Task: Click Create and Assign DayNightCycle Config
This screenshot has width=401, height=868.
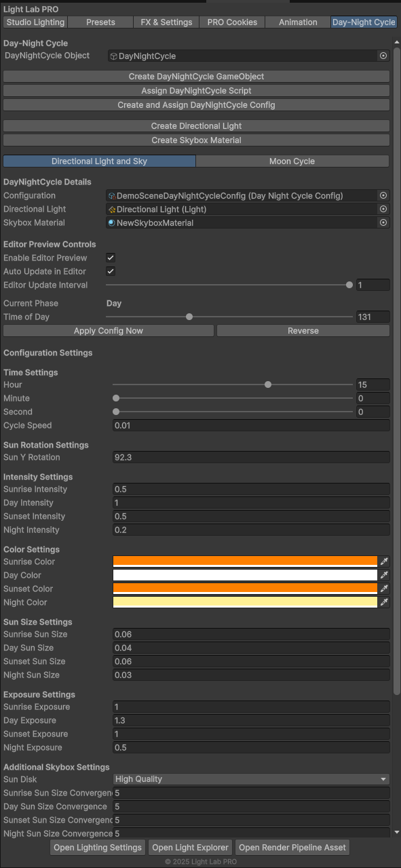Action: click(x=196, y=105)
